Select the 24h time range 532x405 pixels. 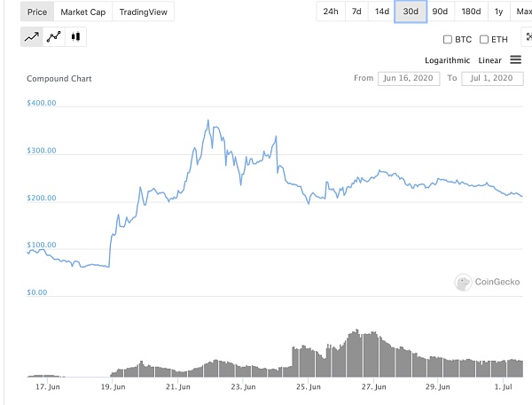pyautogui.click(x=330, y=12)
